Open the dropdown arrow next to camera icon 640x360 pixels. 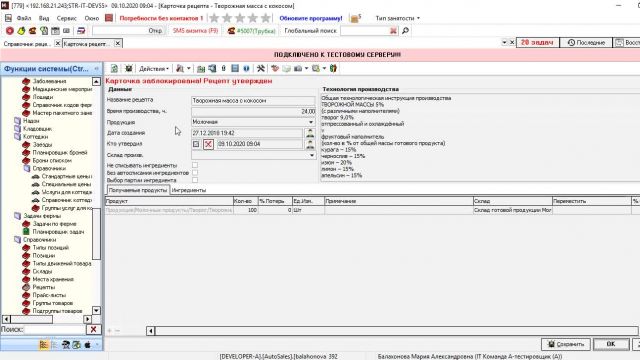click(x=307, y=69)
